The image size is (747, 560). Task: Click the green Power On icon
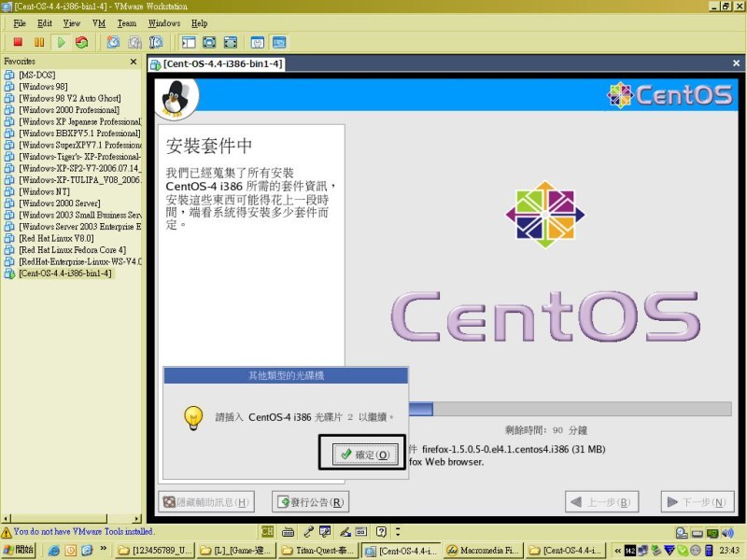coord(61,42)
